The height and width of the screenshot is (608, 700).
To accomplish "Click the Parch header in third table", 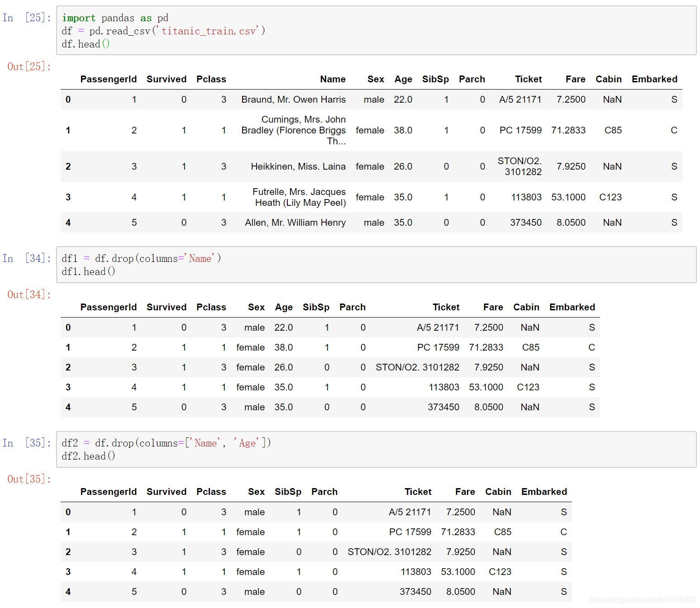I will (x=324, y=492).
